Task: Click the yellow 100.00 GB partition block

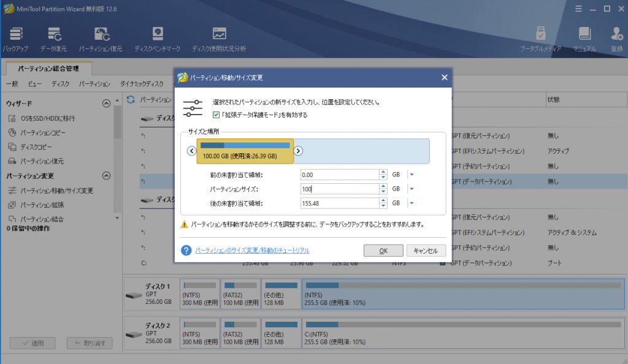Action: coord(245,151)
